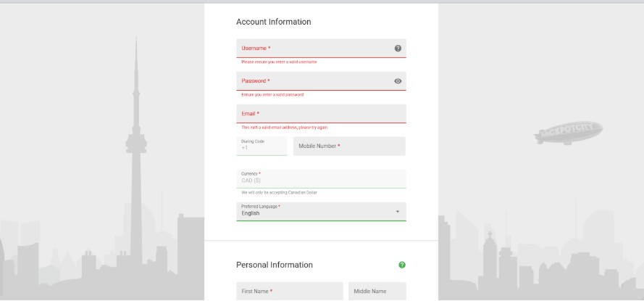
Task: Click into the Password field
Action: (x=311, y=81)
